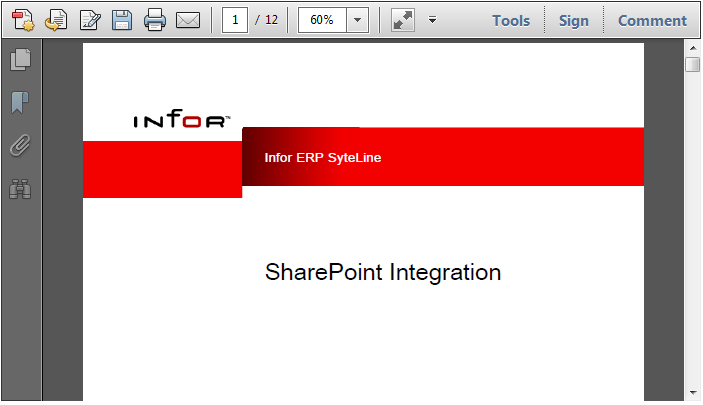Click the edit document pencil icon
Viewport: 703px width, 405px height.
click(89, 20)
